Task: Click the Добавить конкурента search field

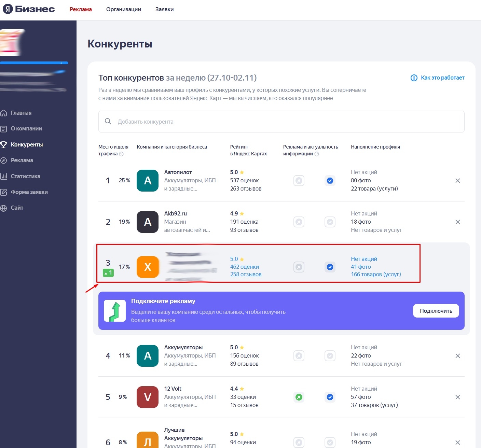Action: click(x=281, y=122)
